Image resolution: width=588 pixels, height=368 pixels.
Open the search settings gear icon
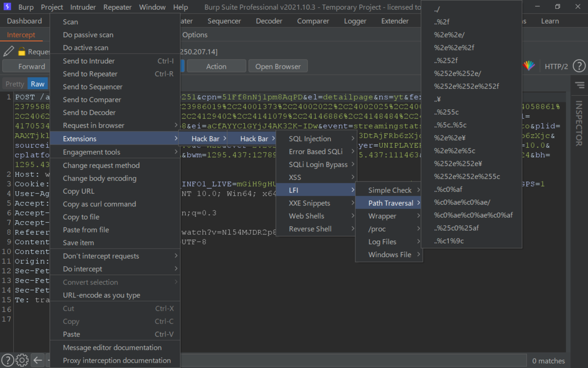22,360
